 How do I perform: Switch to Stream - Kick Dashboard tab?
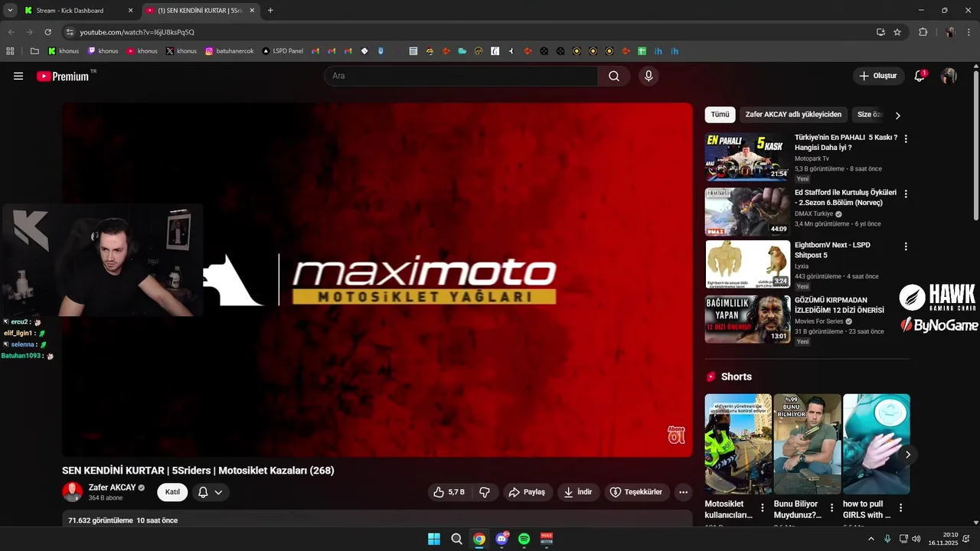tap(79, 11)
